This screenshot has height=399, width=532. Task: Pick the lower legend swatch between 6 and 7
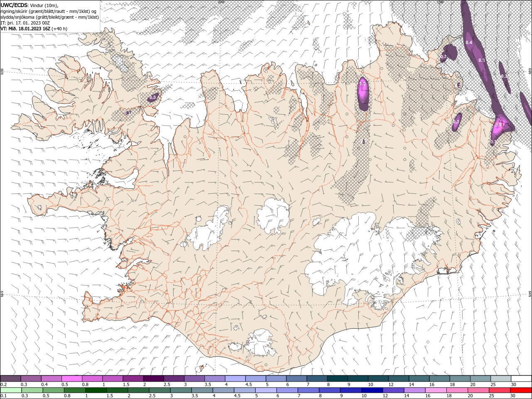(x=287, y=390)
